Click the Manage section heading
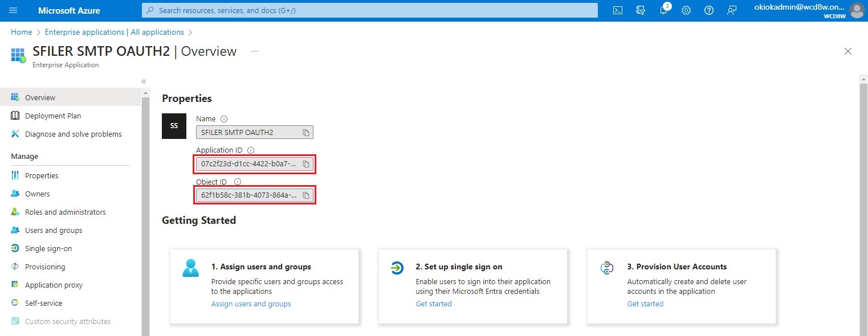 (25, 156)
